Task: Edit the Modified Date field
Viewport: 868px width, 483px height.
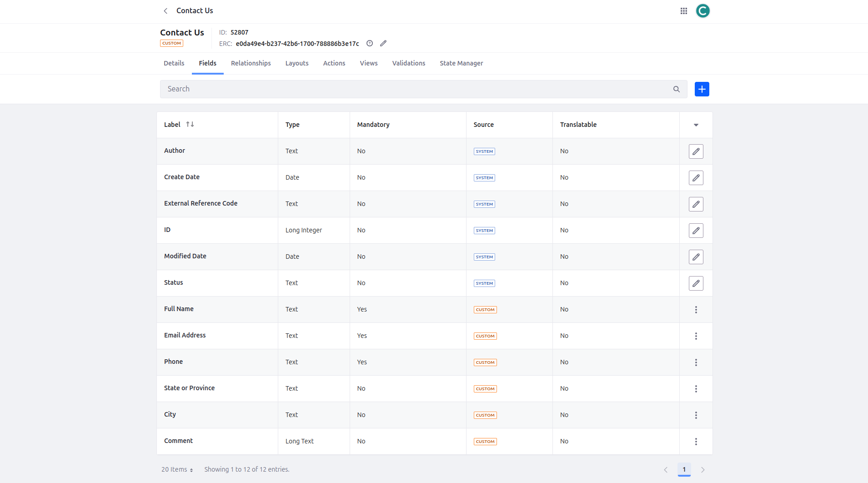Action: [696, 257]
